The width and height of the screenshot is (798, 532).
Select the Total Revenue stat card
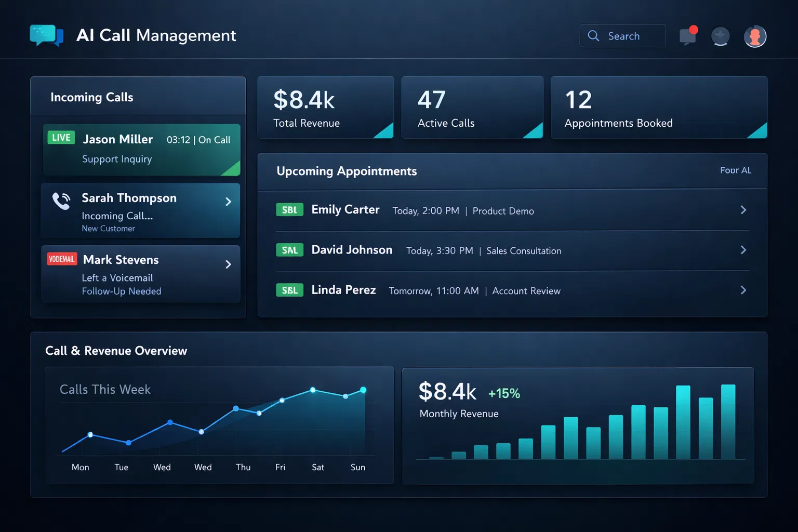pos(325,107)
